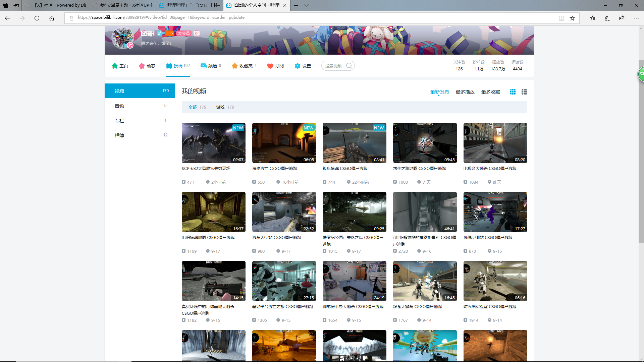644x362 pixels.
Task: Open SCP-682大型收容失效现场 video title
Action: (206, 169)
